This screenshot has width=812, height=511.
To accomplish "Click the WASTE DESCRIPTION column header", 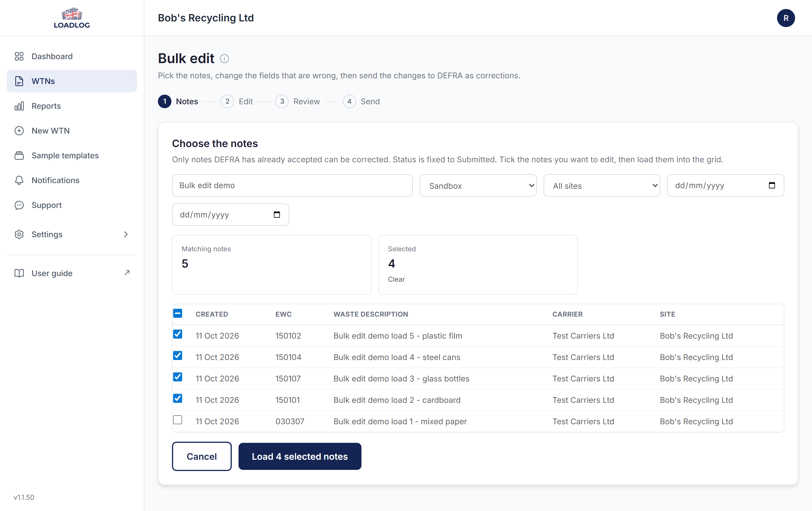I will point(371,314).
